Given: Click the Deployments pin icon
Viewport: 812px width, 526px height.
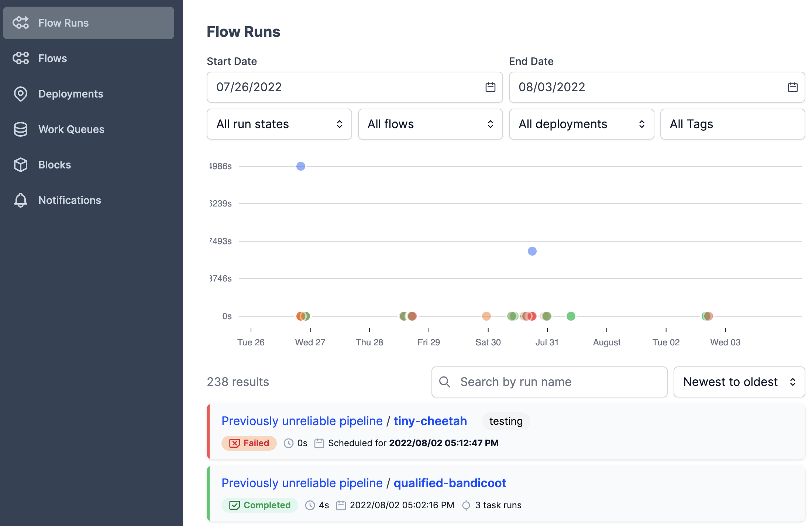Looking at the screenshot, I should 21,94.
